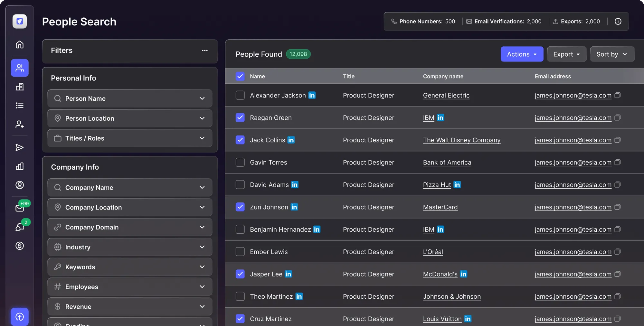Click Theo Martinez's email address
Viewport: 644px width, 326px height.
573,296
